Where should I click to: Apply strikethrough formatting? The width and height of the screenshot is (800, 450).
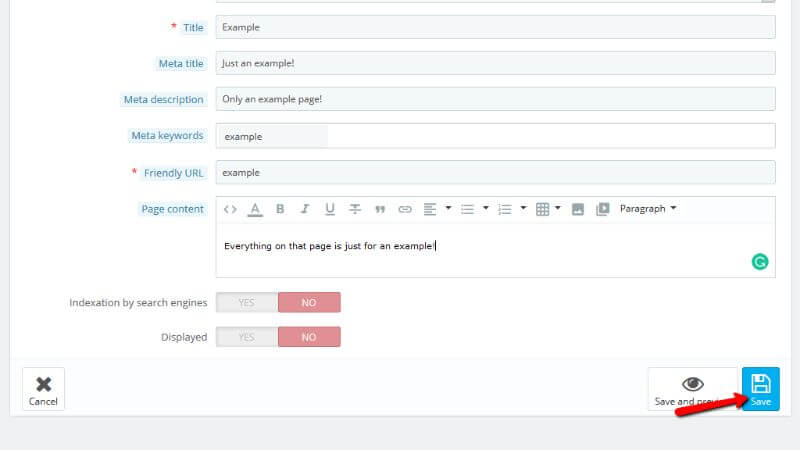(x=355, y=209)
